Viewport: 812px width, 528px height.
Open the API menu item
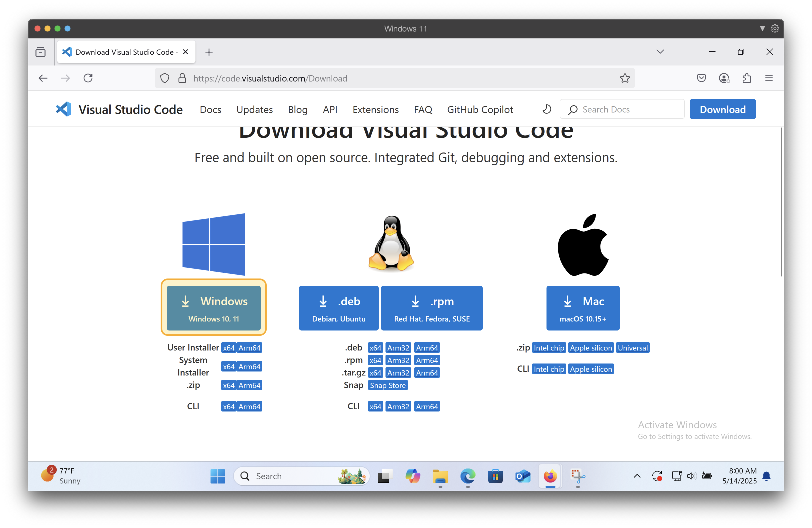coord(330,109)
